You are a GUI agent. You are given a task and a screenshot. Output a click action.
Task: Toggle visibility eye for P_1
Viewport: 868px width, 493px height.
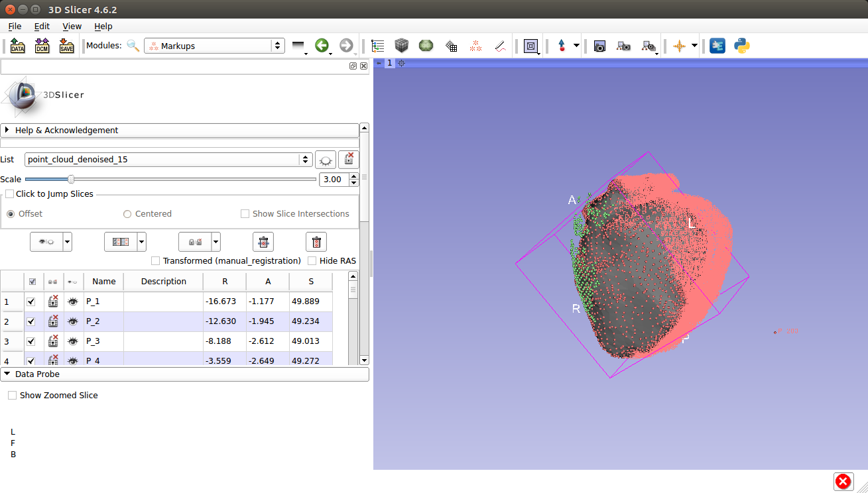click(x=72, y=302)
